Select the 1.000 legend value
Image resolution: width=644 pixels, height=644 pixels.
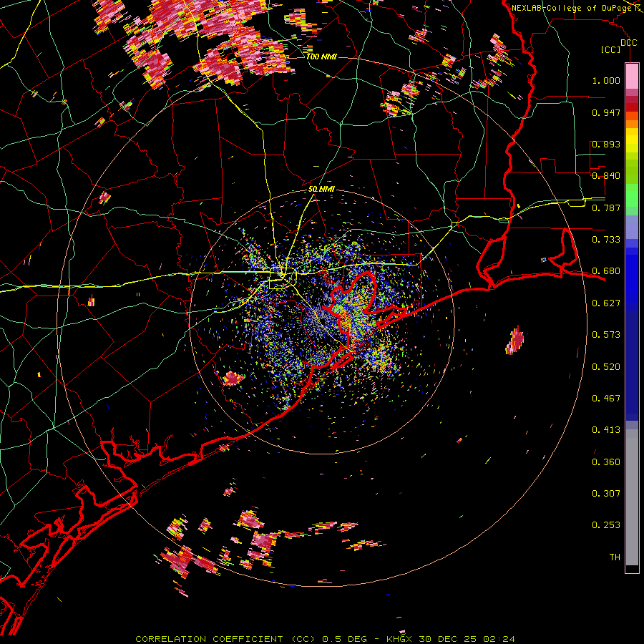tap(606, 80)
